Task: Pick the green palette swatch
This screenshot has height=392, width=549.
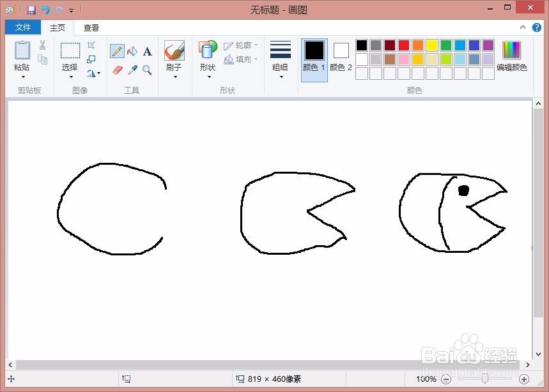Action: pos(445,45)
